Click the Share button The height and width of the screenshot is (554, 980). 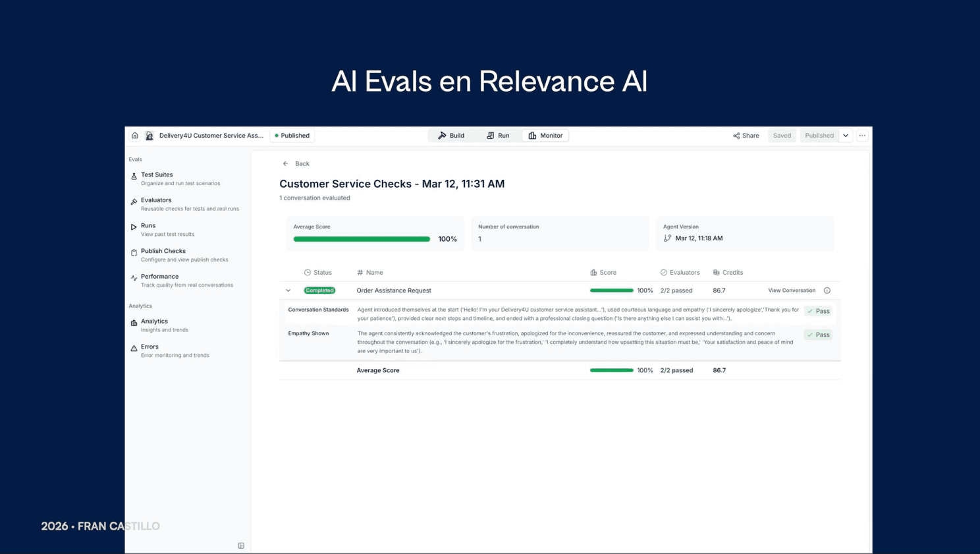[x=746, y=136]
